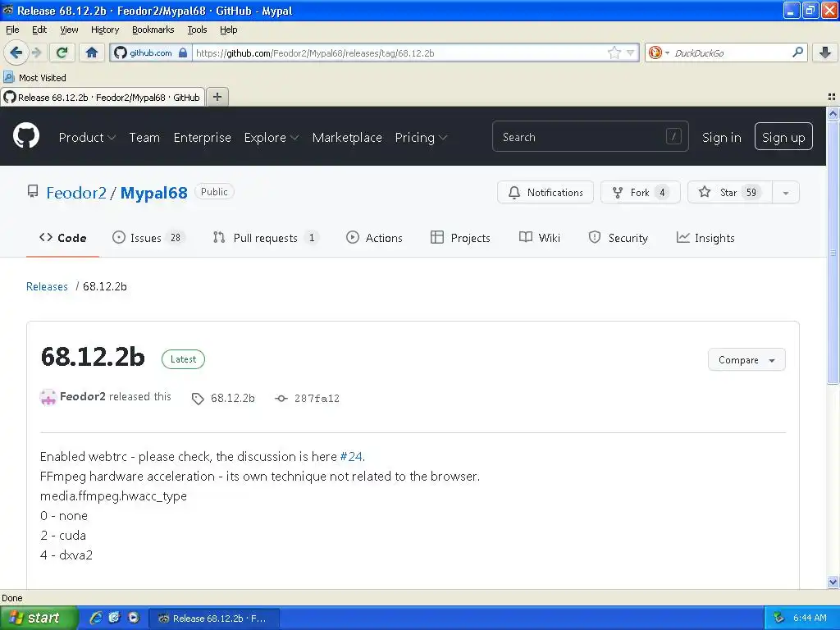840x630 pixels.
Task: Open commit 287fa12 link
Action: (x=317, y=399)
